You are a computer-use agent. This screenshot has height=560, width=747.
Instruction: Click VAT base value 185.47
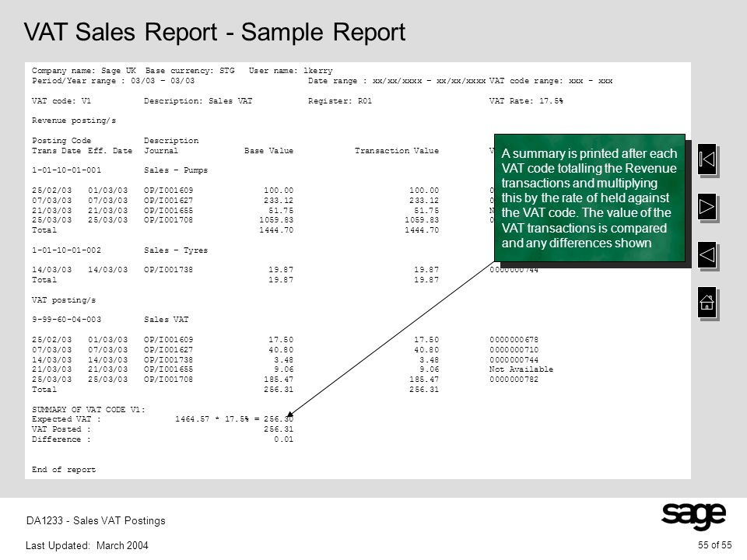click(x=279, y=380)
